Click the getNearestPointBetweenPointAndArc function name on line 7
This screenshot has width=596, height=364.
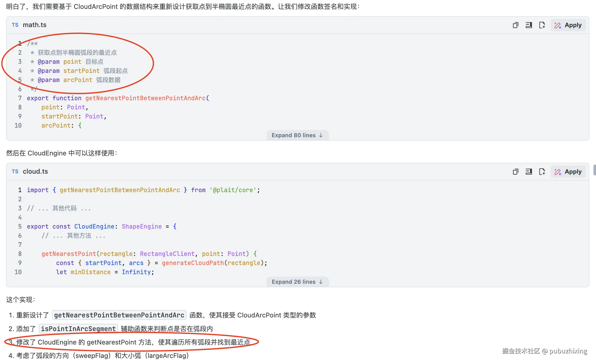145,98
